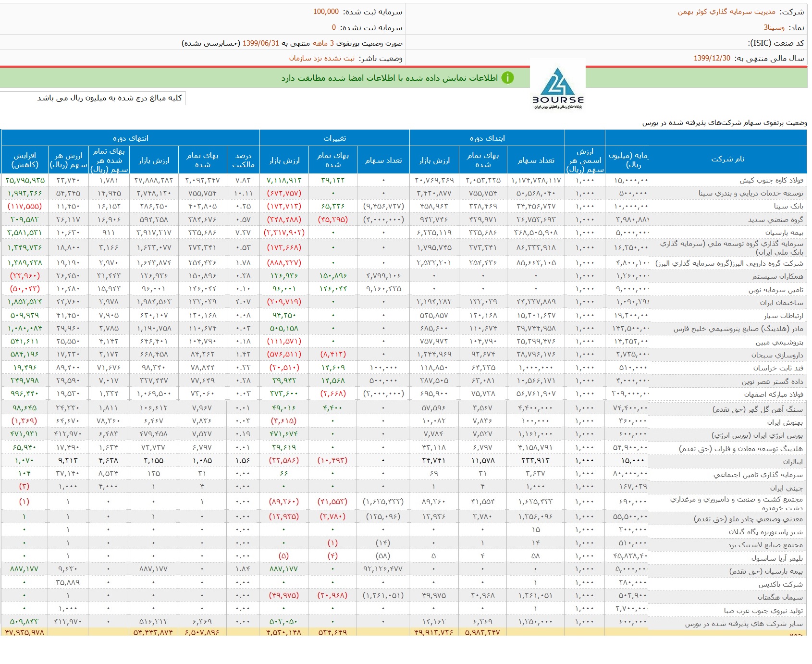
Task: Select the row name 'سرمایه گذاری تامین اجتماعی'
Action: (758, 475)
